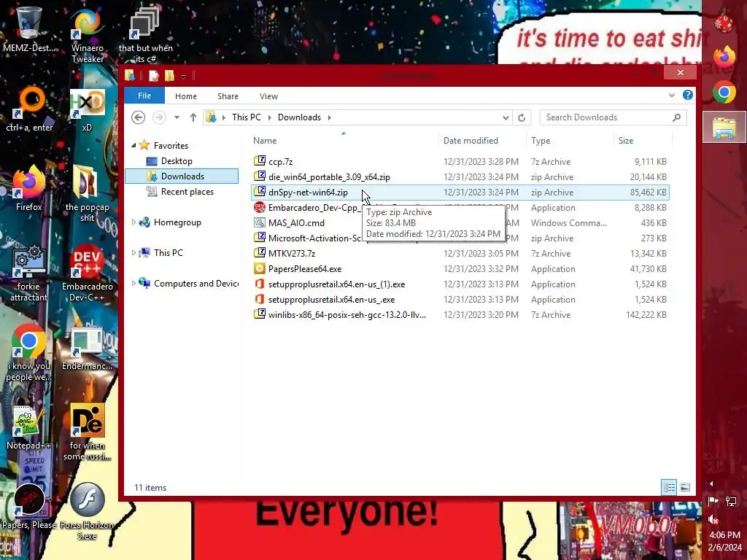The width and height of the screenshot is (747, 560).
Task: Sort by the Size column header
Action: [x=643, y=141]
